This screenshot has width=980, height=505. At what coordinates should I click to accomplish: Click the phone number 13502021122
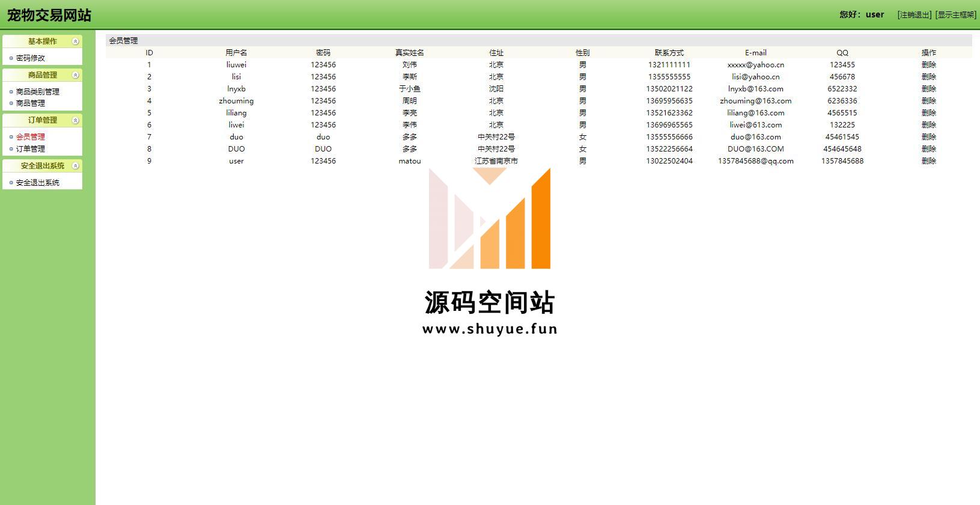tap(669, 89)
